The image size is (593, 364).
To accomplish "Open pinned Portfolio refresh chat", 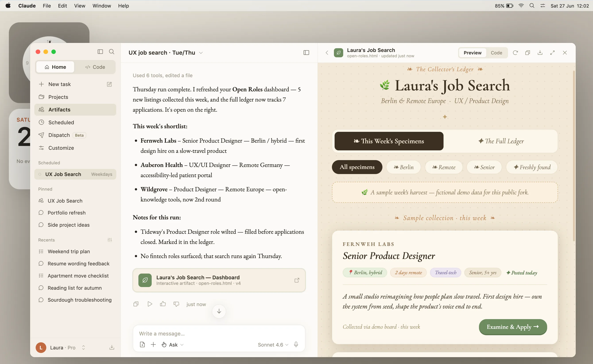I will 75,213.
